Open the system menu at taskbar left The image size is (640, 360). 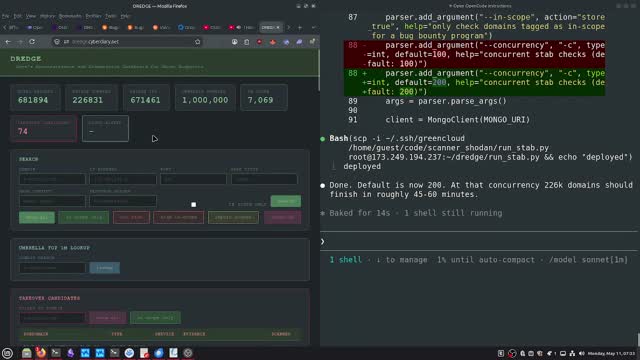(x=7, y=353)
